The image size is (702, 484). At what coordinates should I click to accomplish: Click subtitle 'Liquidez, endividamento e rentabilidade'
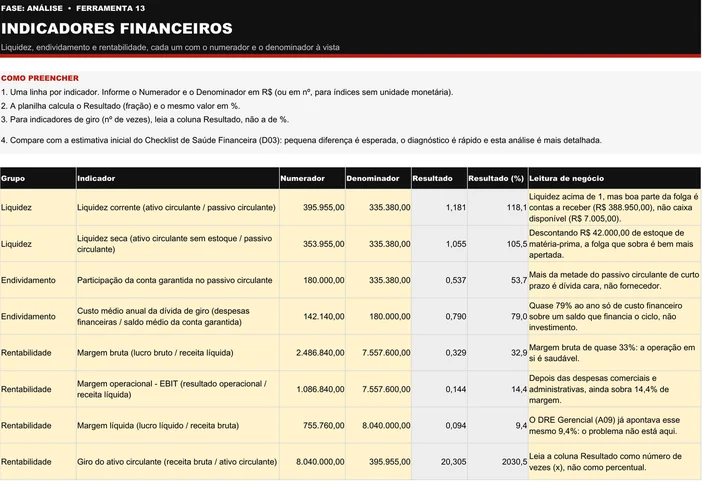(x=170, y=47)
